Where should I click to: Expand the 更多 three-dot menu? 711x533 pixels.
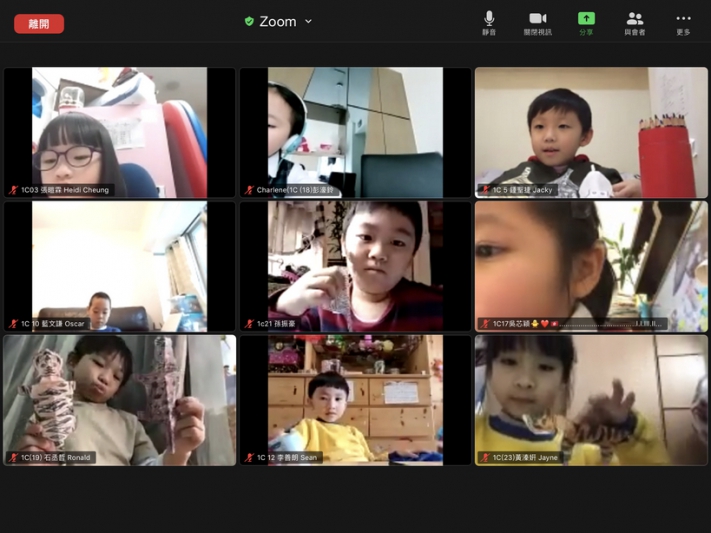(683, 22)
